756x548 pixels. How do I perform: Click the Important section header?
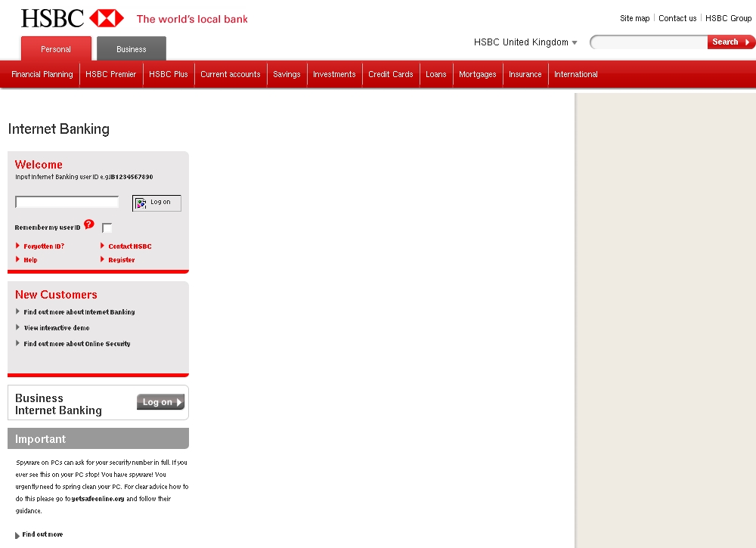pos(98,438)
